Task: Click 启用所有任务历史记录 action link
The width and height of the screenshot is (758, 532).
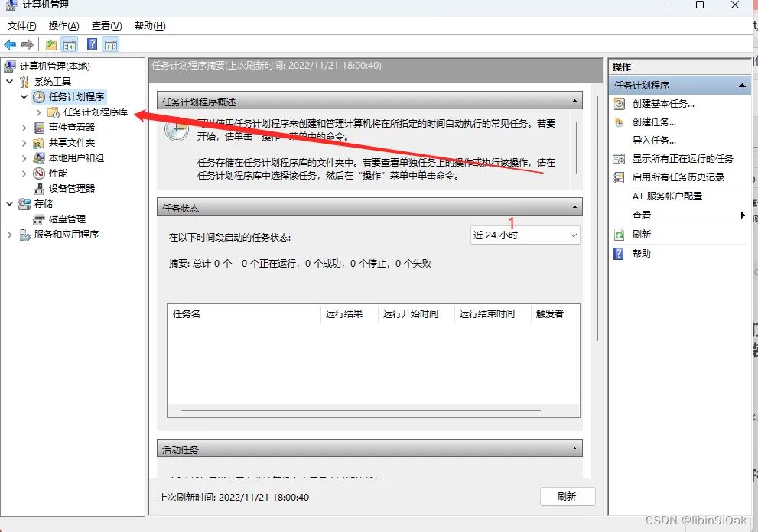Action: tap(678, 177)
